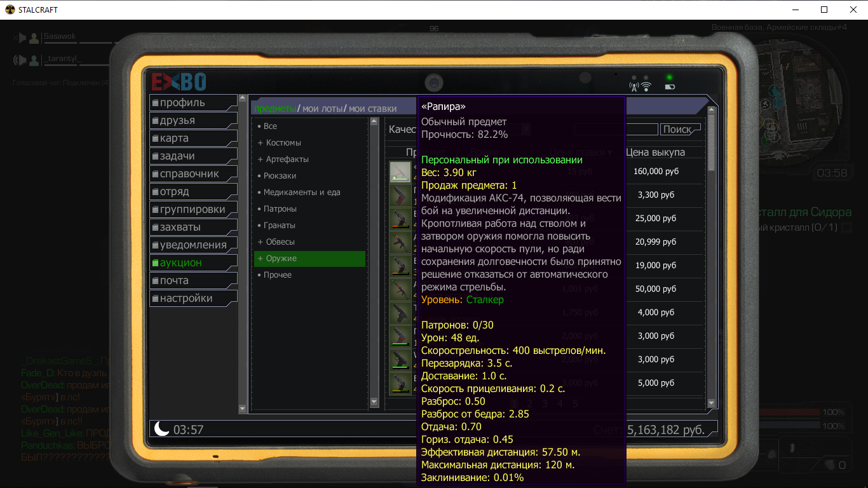Viewport: 868px width, 488px height.
Task: Click the Wi-Fi signal icon on the tablet
Action: [646, 87]
